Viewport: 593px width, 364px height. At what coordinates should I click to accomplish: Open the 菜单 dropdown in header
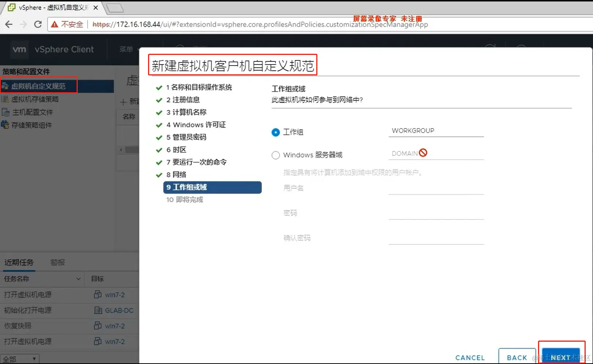coord(129,49)
